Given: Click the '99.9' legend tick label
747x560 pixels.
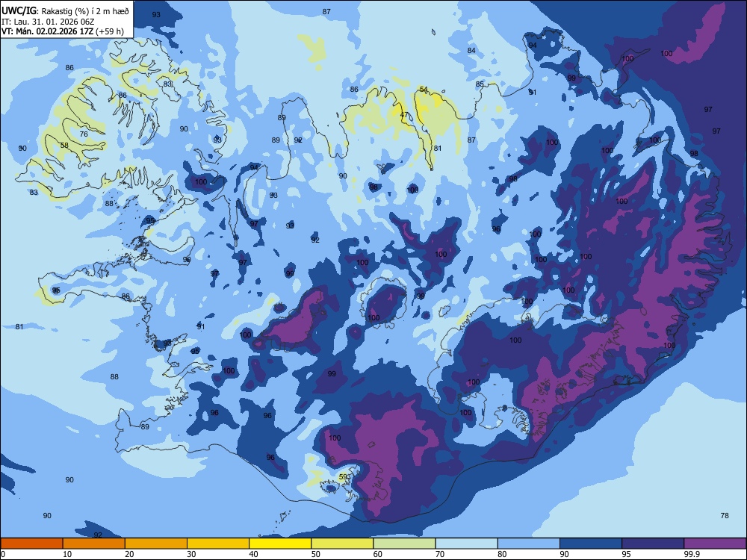Looking at the screenshot, I should coord(692,554).
